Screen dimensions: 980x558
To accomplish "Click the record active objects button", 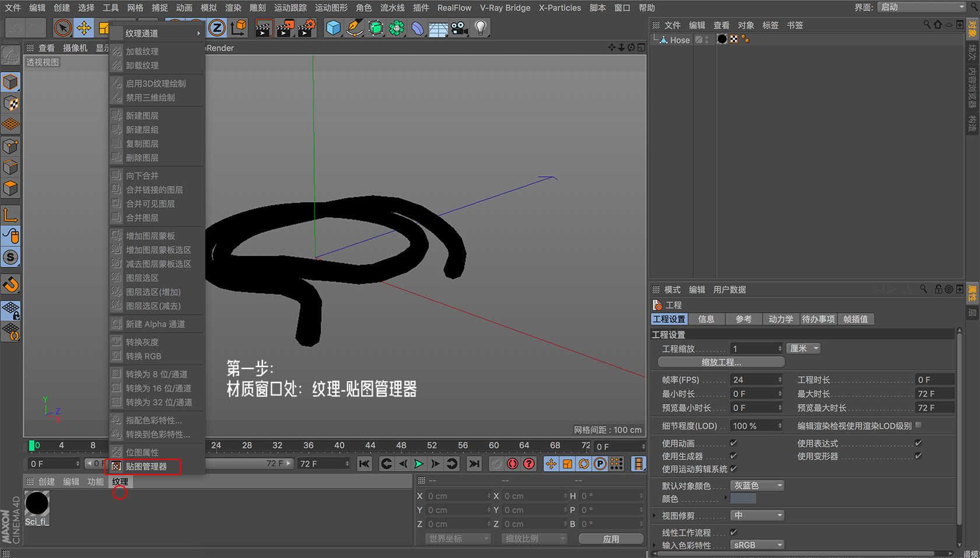I will 513,463.
